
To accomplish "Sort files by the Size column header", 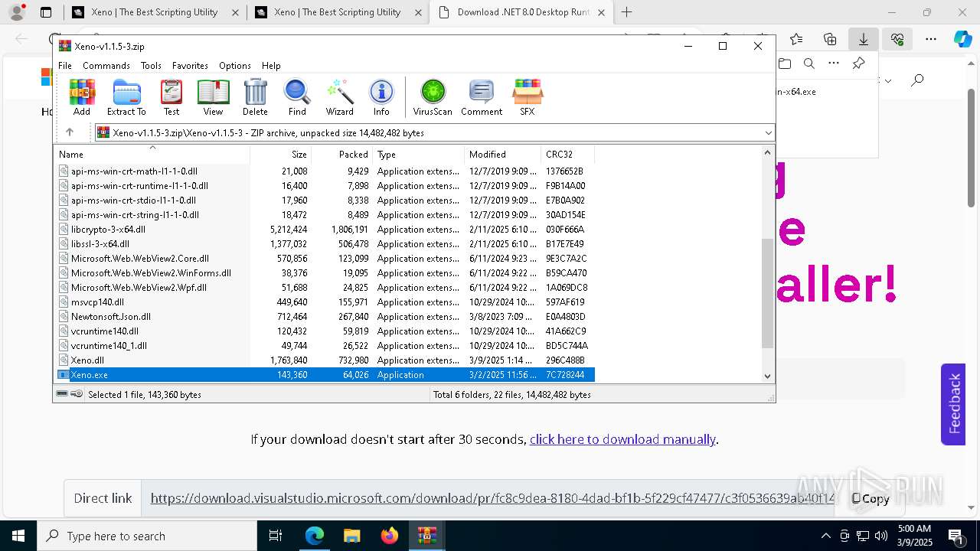I will tap(280, 154).
